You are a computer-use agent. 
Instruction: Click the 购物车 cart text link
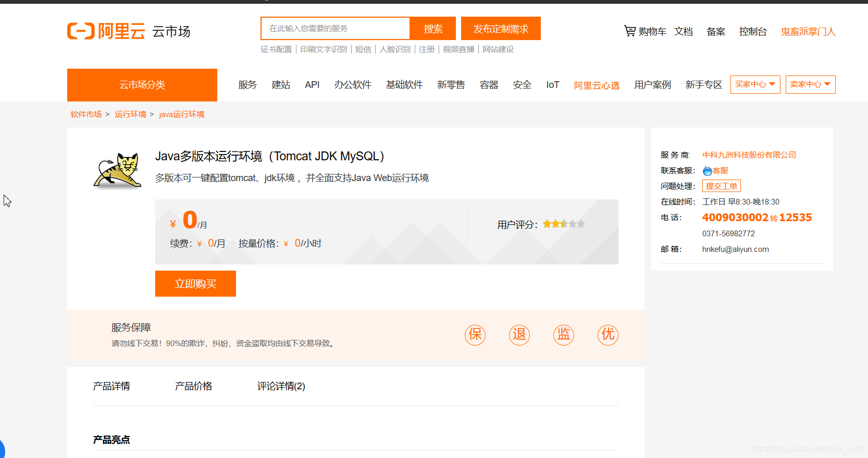[x=652, y=32]
